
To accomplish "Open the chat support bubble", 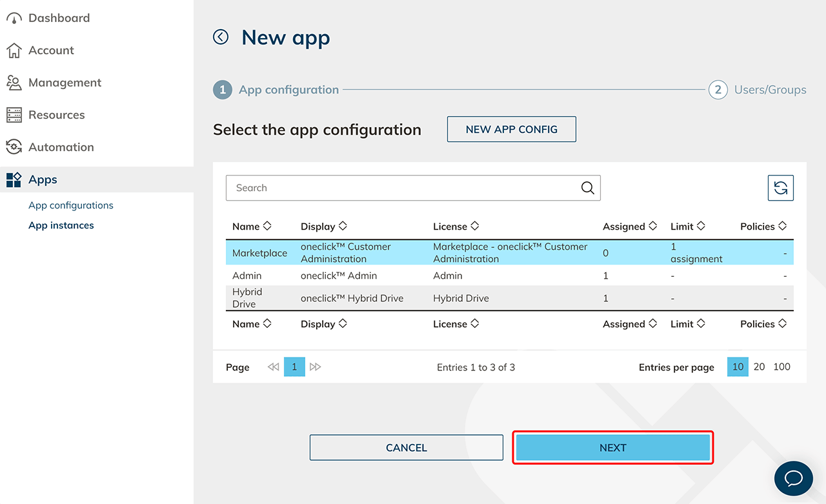I will 793,478.
